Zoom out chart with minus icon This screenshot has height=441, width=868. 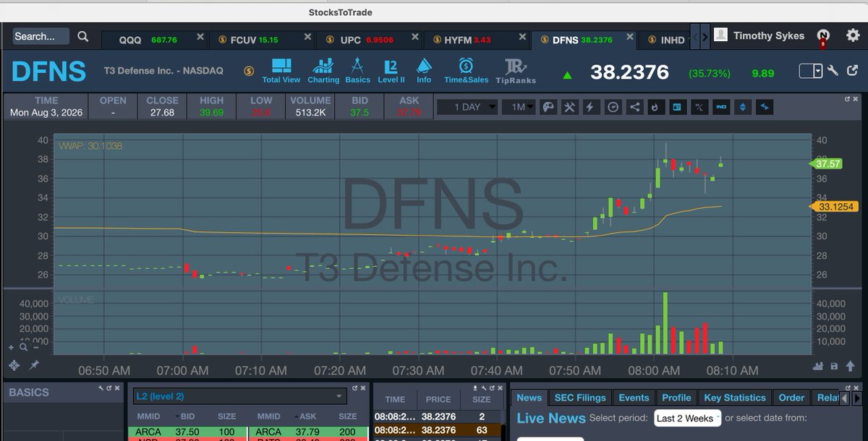(x=35, y=348)
